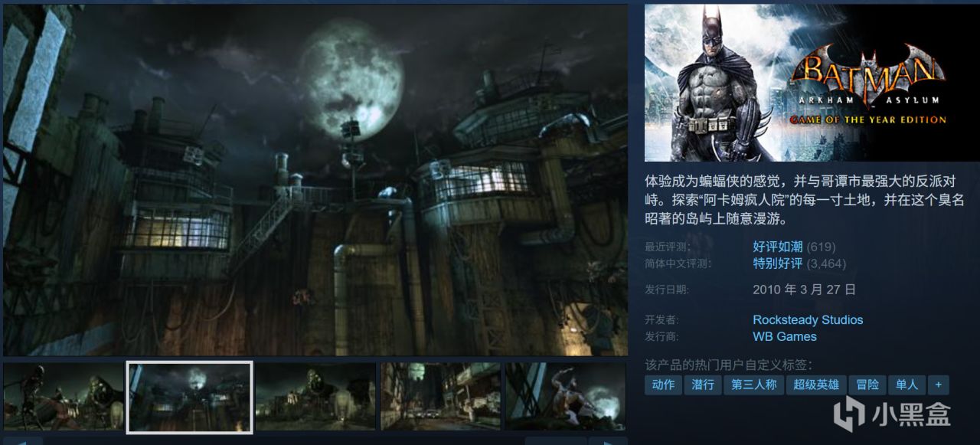980x445 pixels.
Task: Click the 最近评测 label
Action: point(667,247)
